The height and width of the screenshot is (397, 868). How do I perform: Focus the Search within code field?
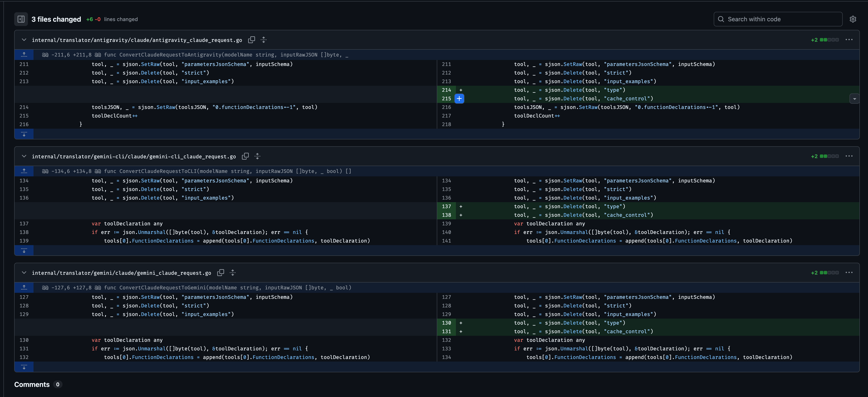778,19
